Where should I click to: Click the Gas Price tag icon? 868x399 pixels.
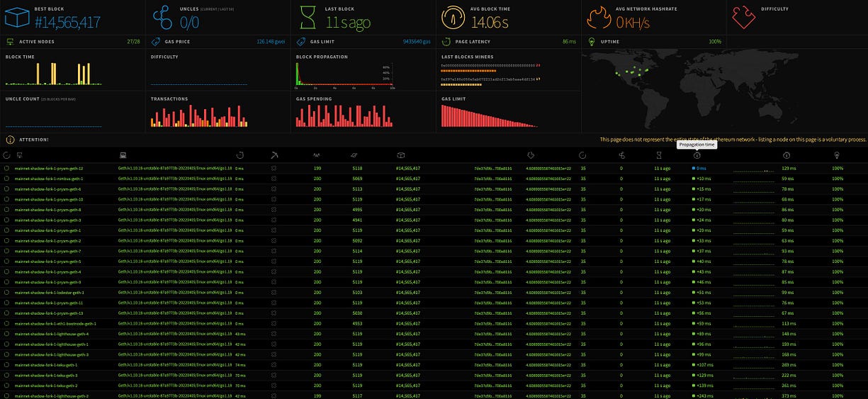click(x=155, y=42)
